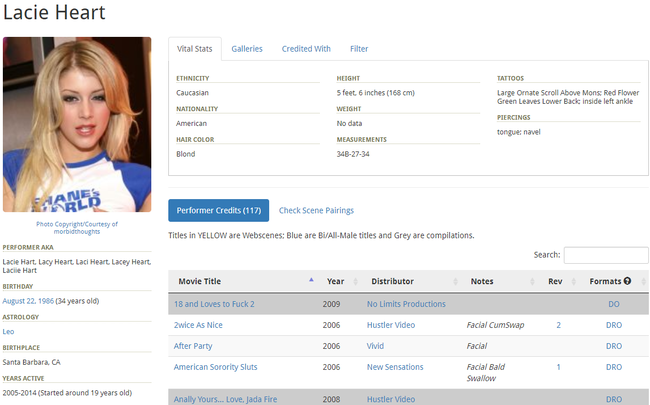
Task: Open Check Scene Pairings link
Action: [316, 211]
